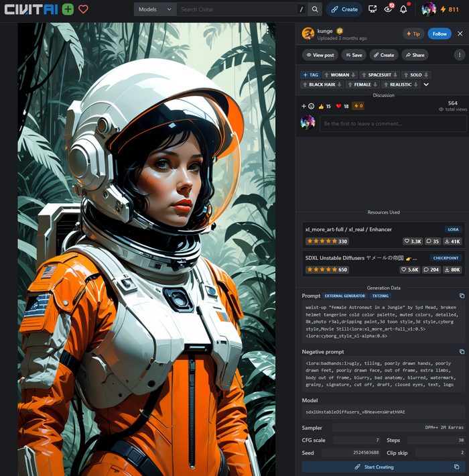Image resolution: width=469 pixels, height=476 pixels.
Task: Click the Create button in header
Action: 344,9
